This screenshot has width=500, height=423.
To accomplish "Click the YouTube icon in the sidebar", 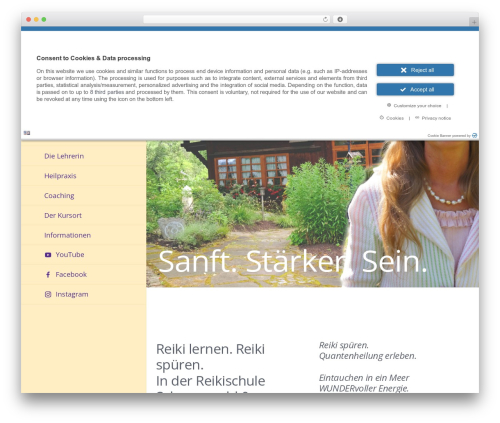I will [48, 255].
